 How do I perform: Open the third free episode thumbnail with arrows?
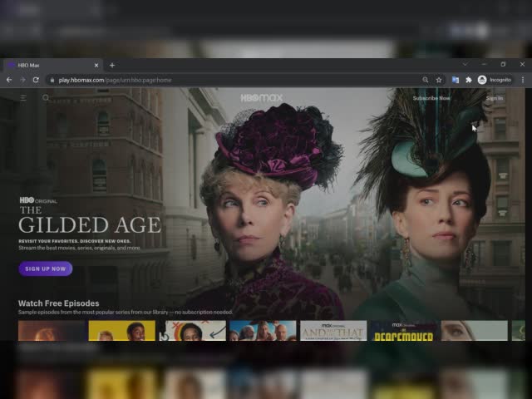[192, 331]
